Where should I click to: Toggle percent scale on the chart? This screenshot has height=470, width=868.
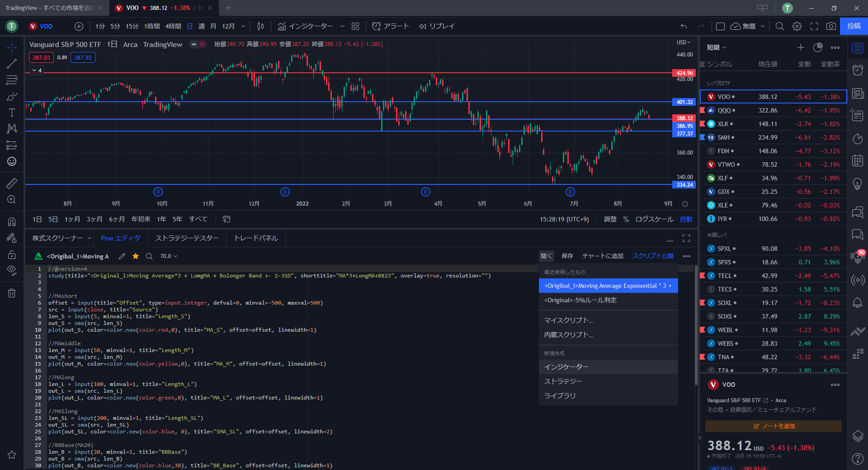click(626, 219)
